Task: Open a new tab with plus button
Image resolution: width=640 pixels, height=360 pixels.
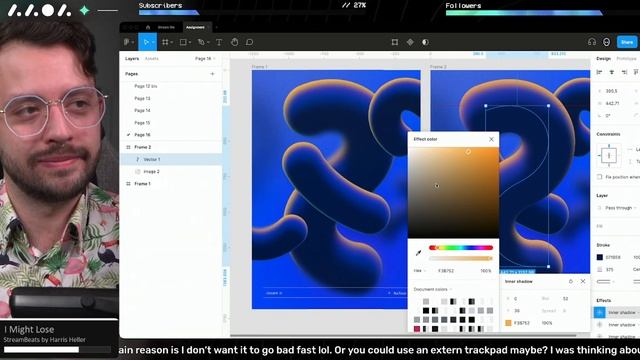Action: pos(216,27)
